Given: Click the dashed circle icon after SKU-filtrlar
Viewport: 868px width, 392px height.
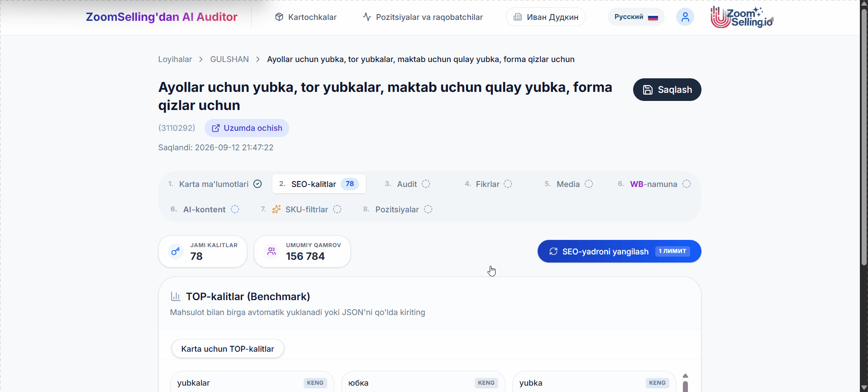Looking at the screenshot, I should (337, 209).
